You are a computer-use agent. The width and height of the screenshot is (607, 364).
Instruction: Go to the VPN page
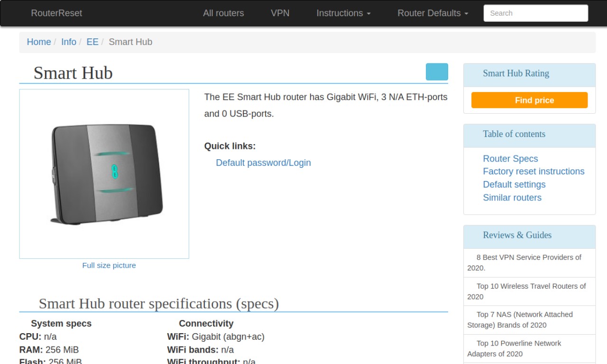(x=280, y=13)
